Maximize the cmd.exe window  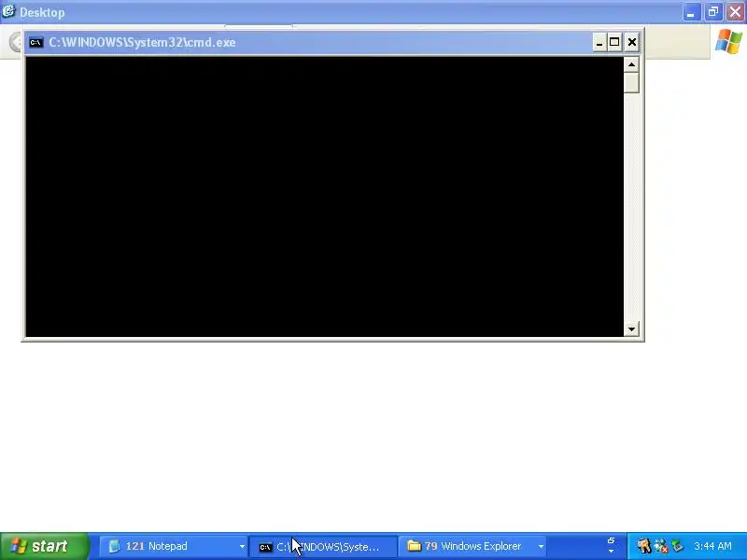[x=614, y=42]
